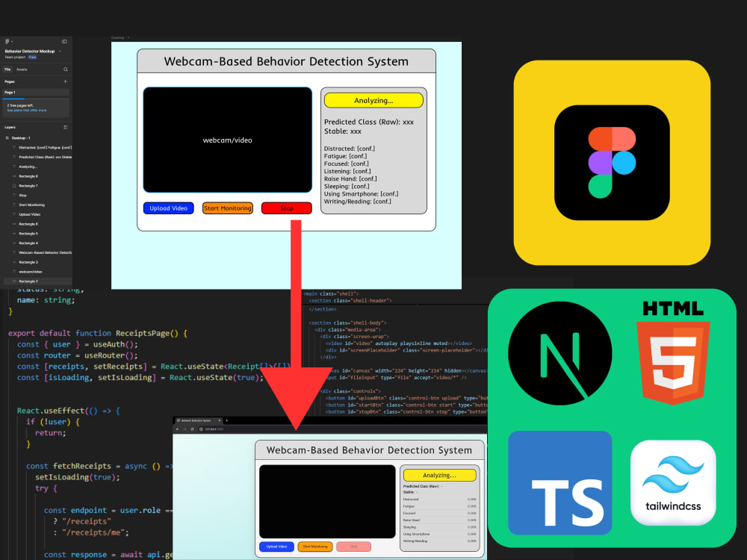Switch to the File tab in Figma
This screenshot has width=747, height=560.
pyautogui.click(x=7, y=69)
